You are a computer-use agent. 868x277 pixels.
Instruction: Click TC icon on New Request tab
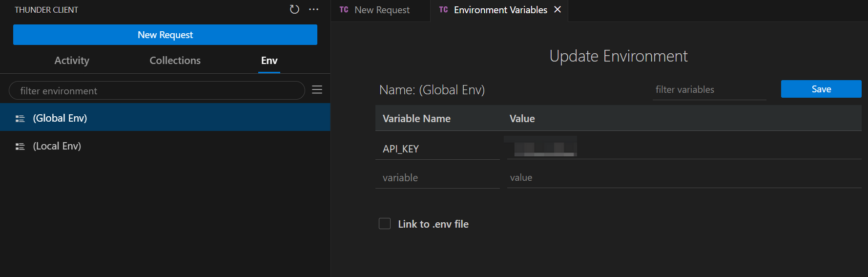click(x=344, y=10)
